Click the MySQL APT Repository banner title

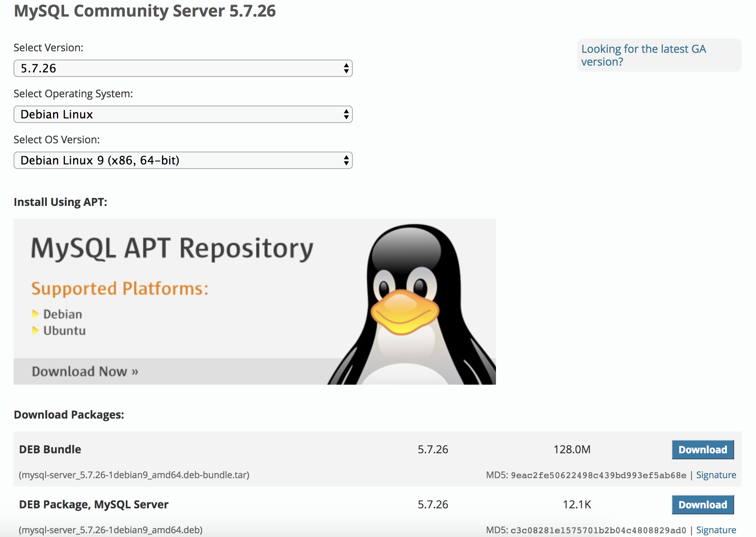pyautogui.click(x=172, y=249)
